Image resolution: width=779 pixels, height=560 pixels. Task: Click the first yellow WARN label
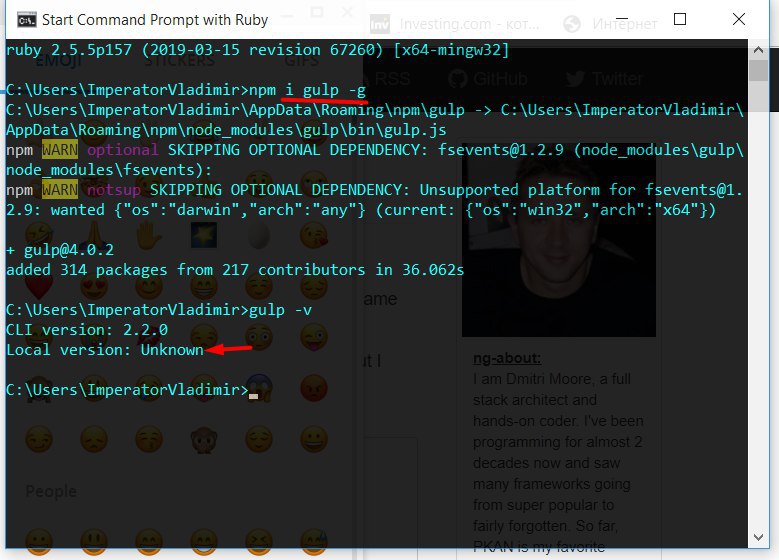(x=60, y=150)
